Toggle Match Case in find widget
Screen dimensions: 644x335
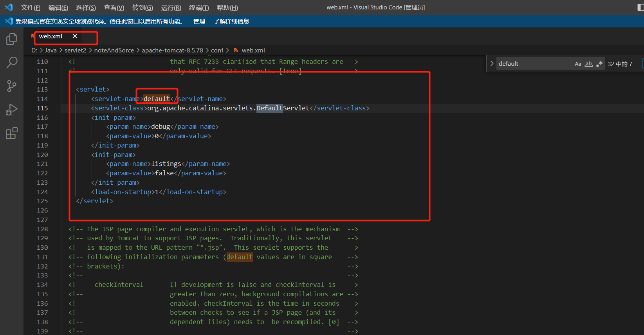point(578,64)
